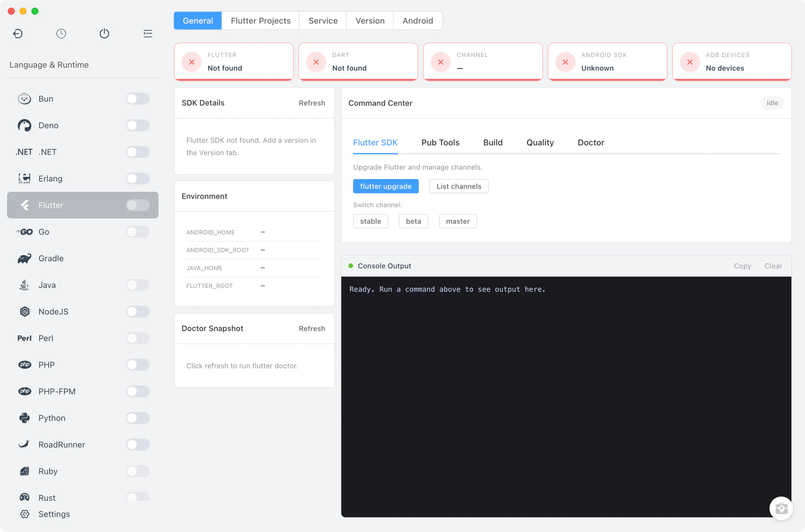This screenshot has width=805, height=532.
Task: Open Settings gear icon at sidebar bottom
Action: pyautogui.click(x=25, y=514)
